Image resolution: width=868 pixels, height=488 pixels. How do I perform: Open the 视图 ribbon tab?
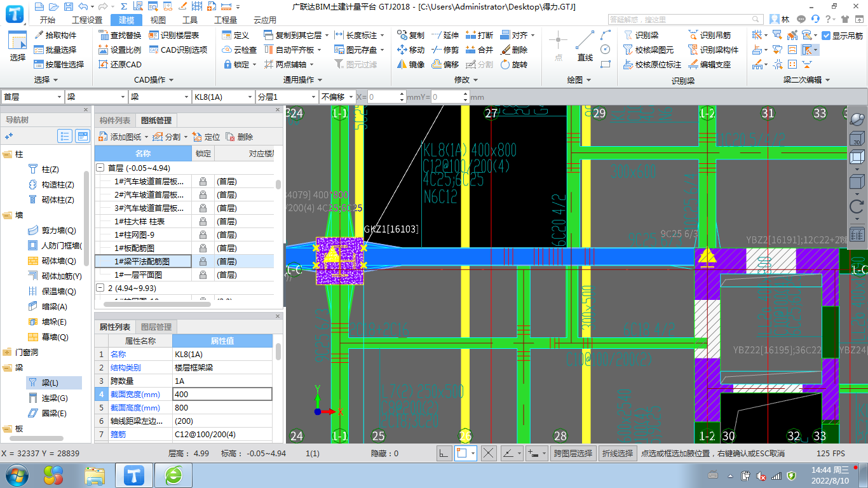pyautogui.click(x=158, y=20)
